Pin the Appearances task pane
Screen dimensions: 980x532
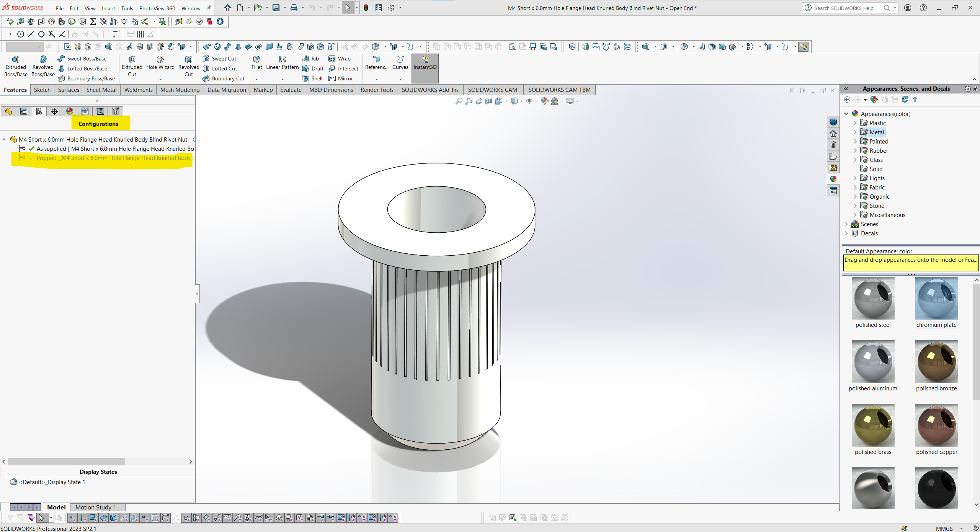pos(975,89)
